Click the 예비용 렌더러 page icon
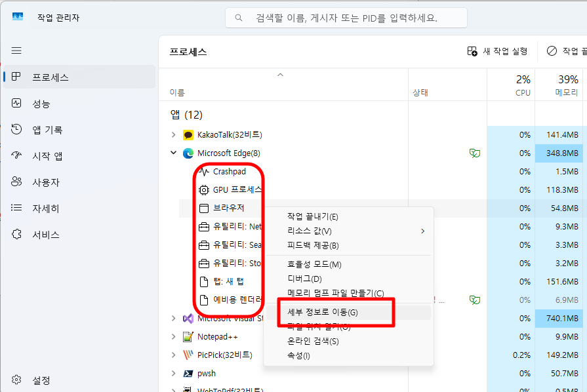Viewport: 587px width, 392px height. (204, 300)
